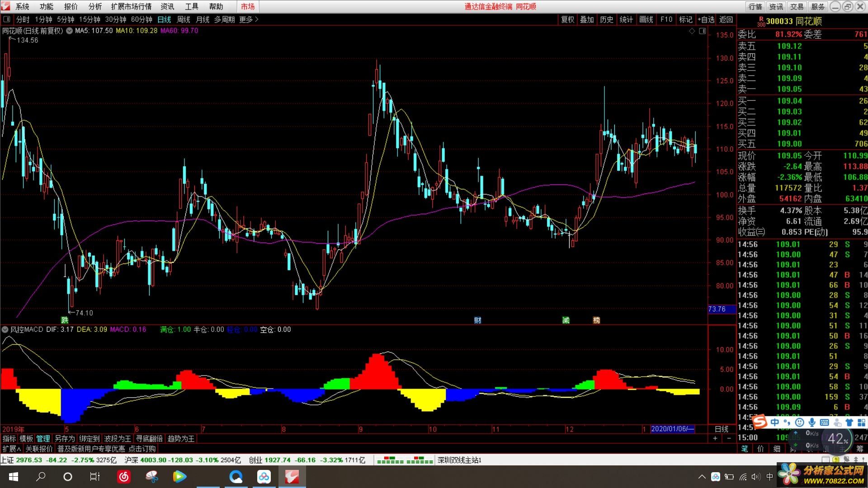This screenshot has width=868, height=488.
Task: Toggle Sogou Chinese/English mode 中
Action: [x=775, y=422]
